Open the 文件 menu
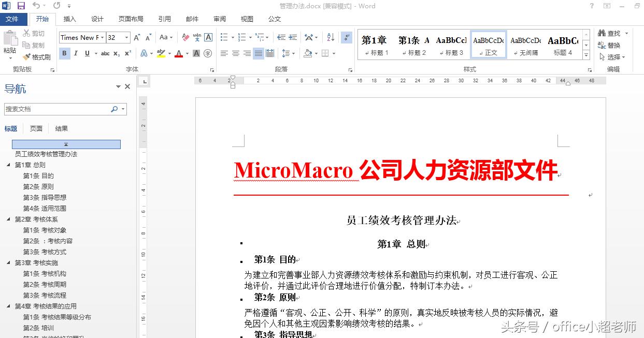Image resolution: width=644 pixels, height=338 pixels. (13, 19)
